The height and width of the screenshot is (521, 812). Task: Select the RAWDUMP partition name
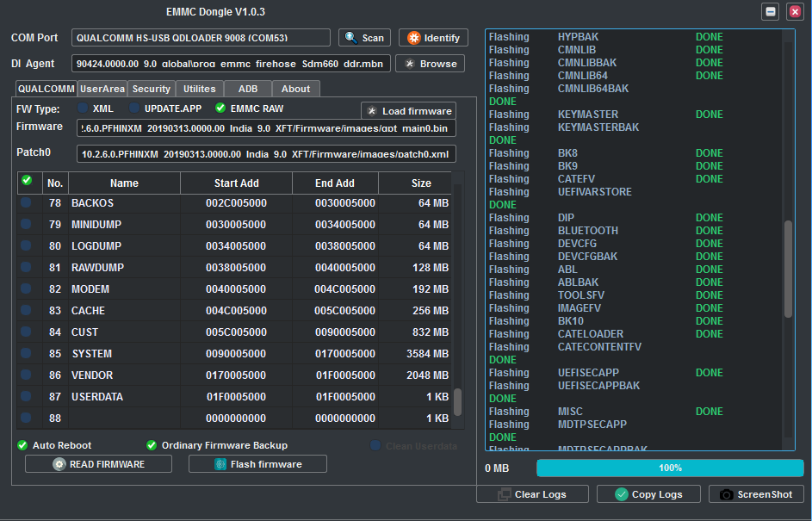coord(98,267)
